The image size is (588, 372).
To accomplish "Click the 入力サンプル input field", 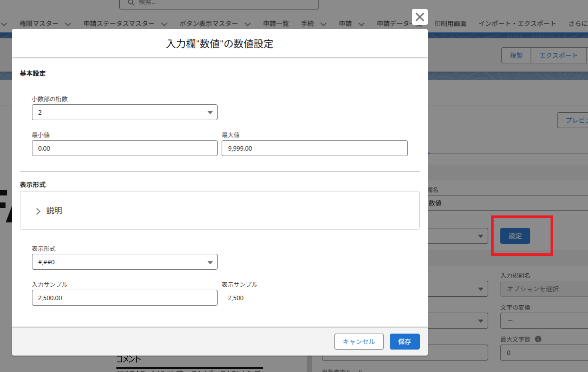I will 124,298.
